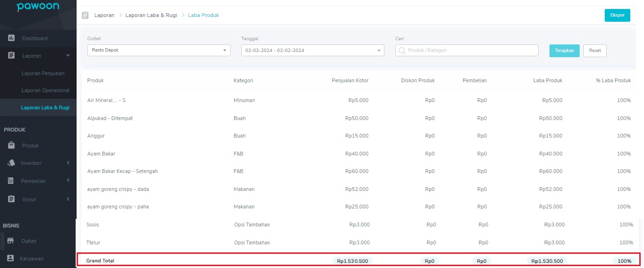Click the breadcrumb clipboard icon
The image size is (644, 268).
point(85,15)
